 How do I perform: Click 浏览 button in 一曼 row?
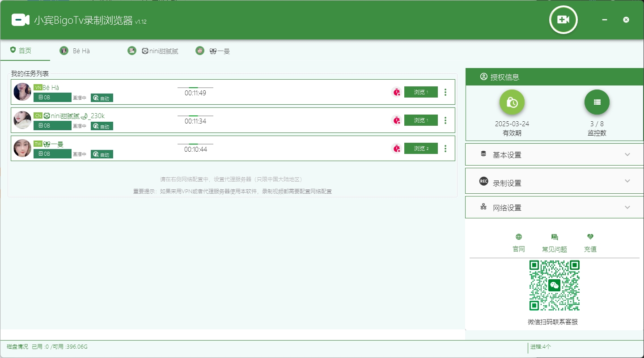(421, 149)
